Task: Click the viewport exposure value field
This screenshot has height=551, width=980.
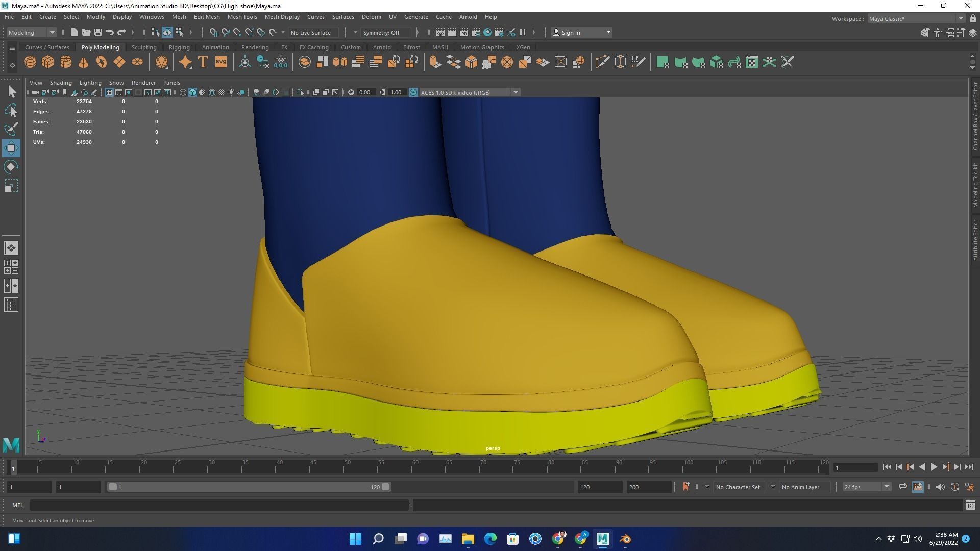Action: 365,92
